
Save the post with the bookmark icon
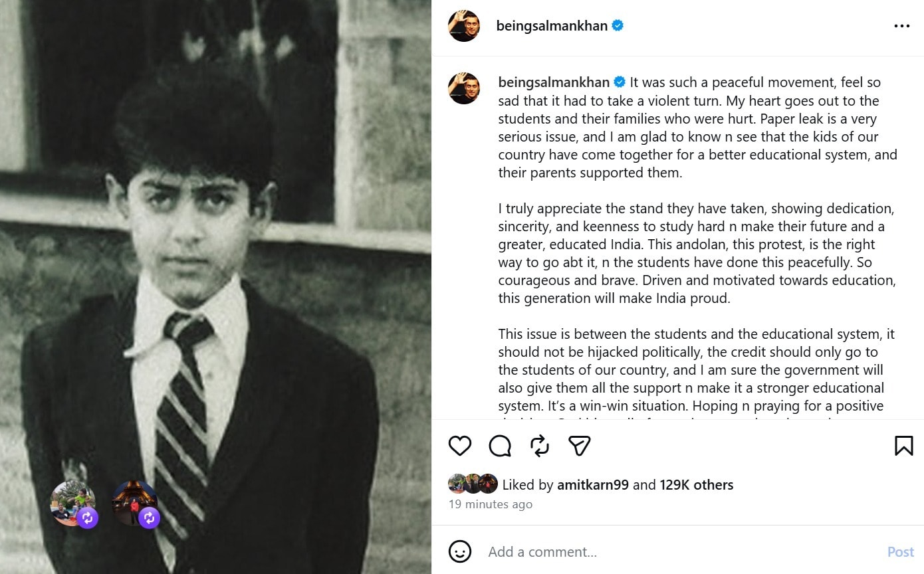903,446
